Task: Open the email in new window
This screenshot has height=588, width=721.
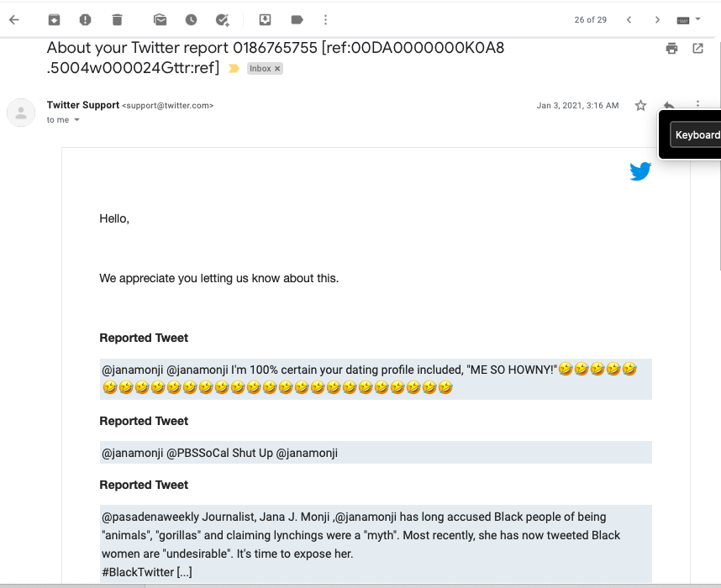Action: point(697,49)
